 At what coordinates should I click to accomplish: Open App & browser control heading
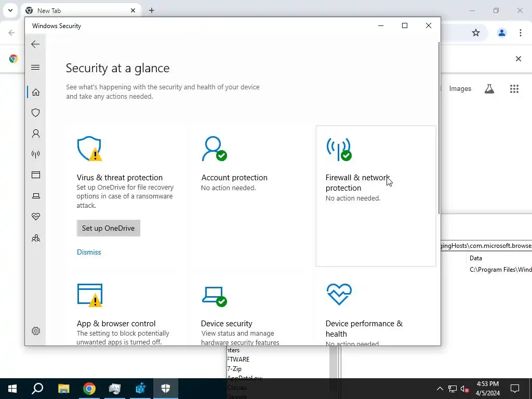(x=116, y=323)
